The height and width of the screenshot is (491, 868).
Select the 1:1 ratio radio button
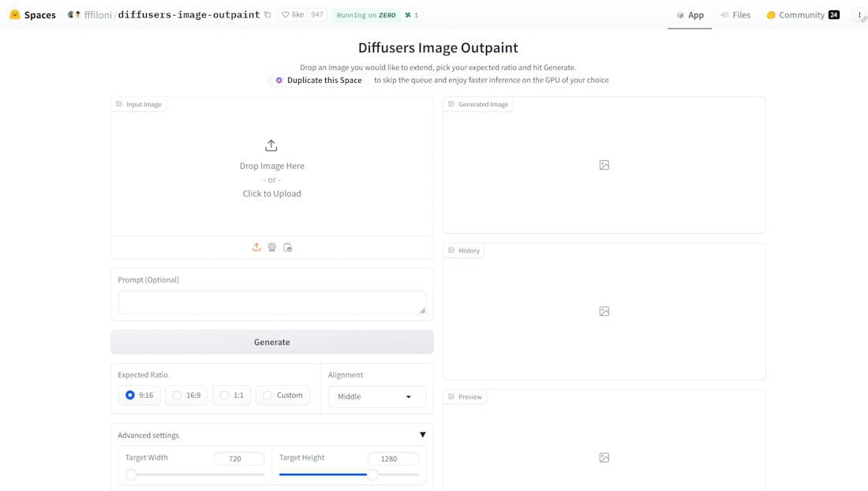225,395
